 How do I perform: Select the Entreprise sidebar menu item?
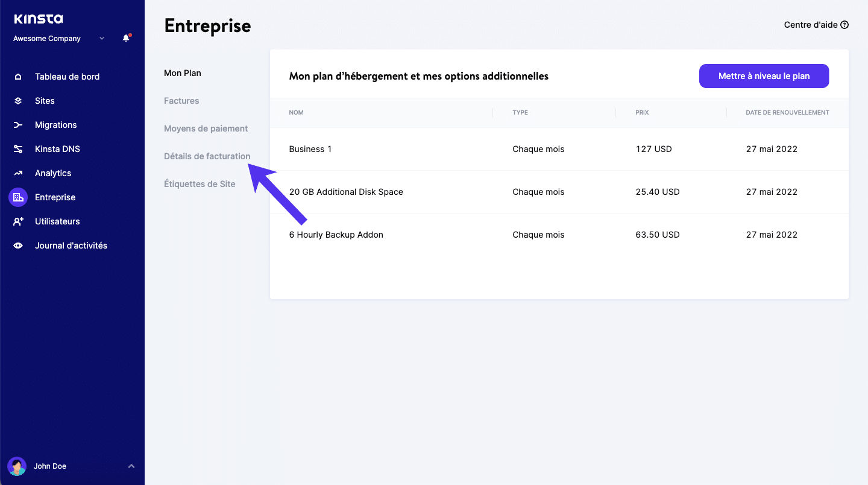pyautogui.click(x=55, y=197)
